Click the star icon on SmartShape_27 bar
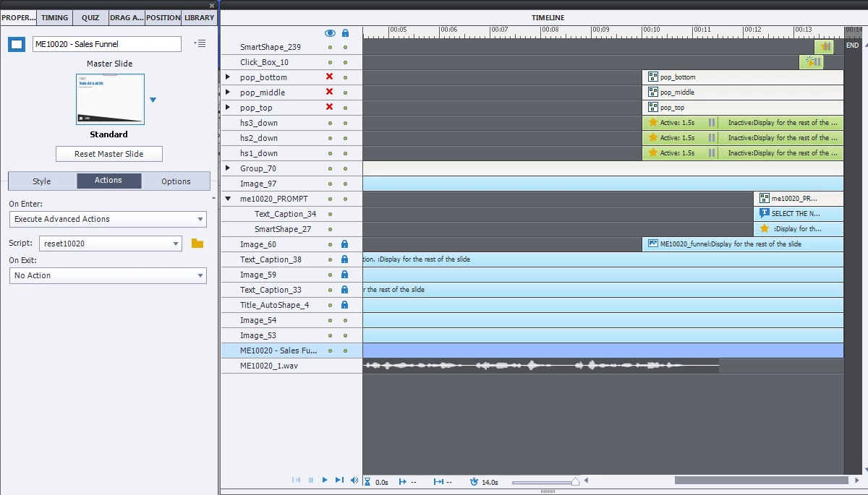 click(765, 229)
